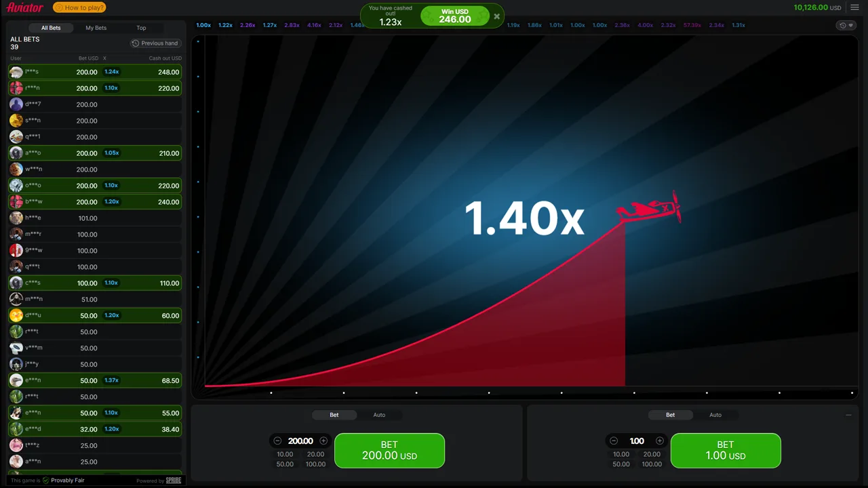Choose 10.00 quick amount in 200.00 panel
Screen dimensions: 868x488
(285, 454)
